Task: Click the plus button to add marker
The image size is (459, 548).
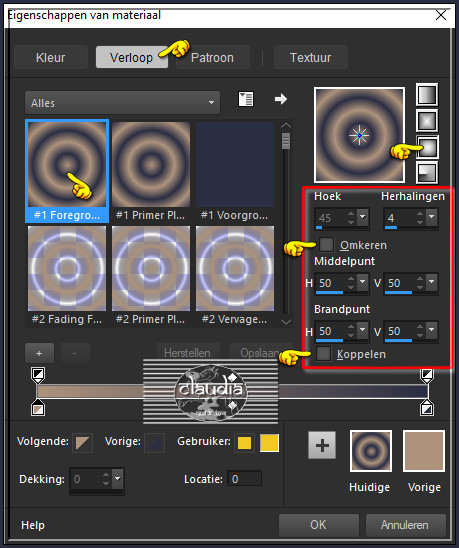Action: (x=39, y=353)
